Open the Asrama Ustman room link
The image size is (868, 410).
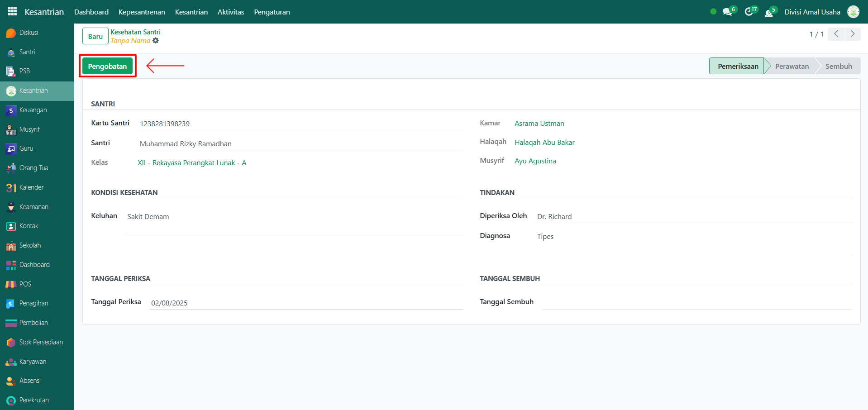tap(539, 123)
